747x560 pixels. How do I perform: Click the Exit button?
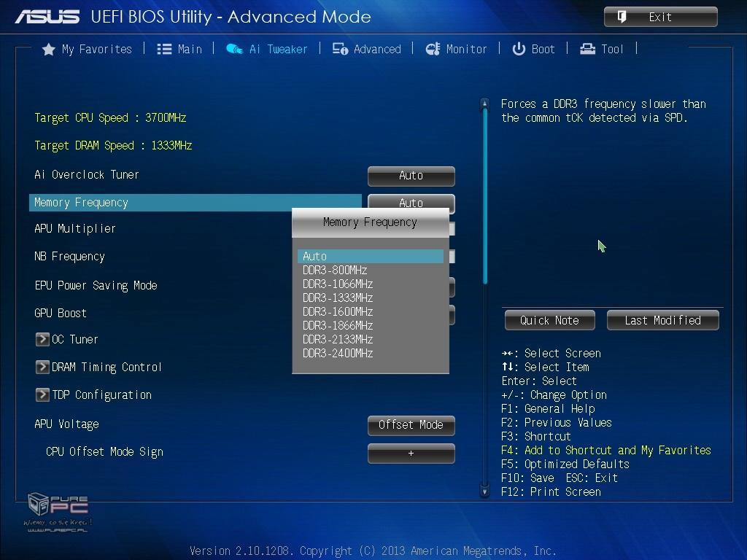(660, 17)
